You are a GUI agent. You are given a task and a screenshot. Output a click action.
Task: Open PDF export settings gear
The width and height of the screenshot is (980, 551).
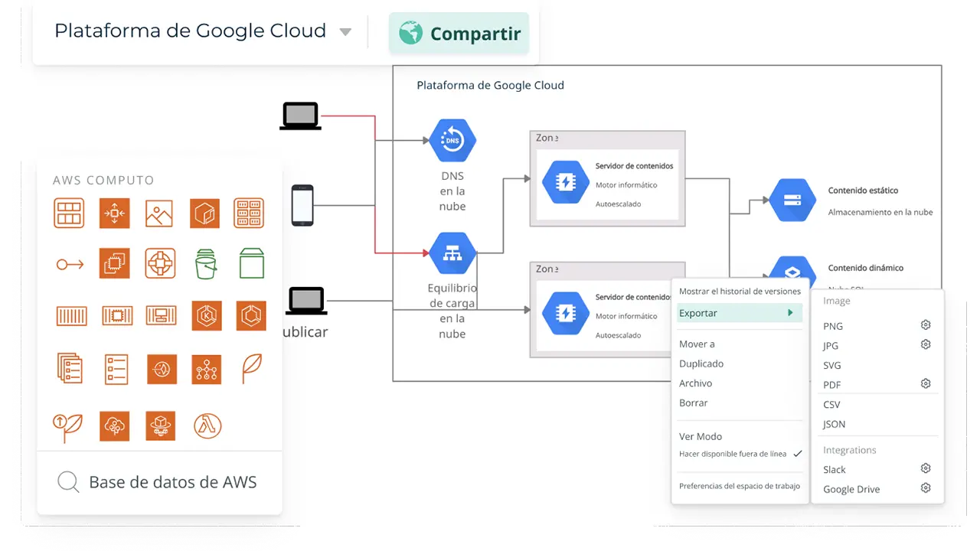coord(925,383)
